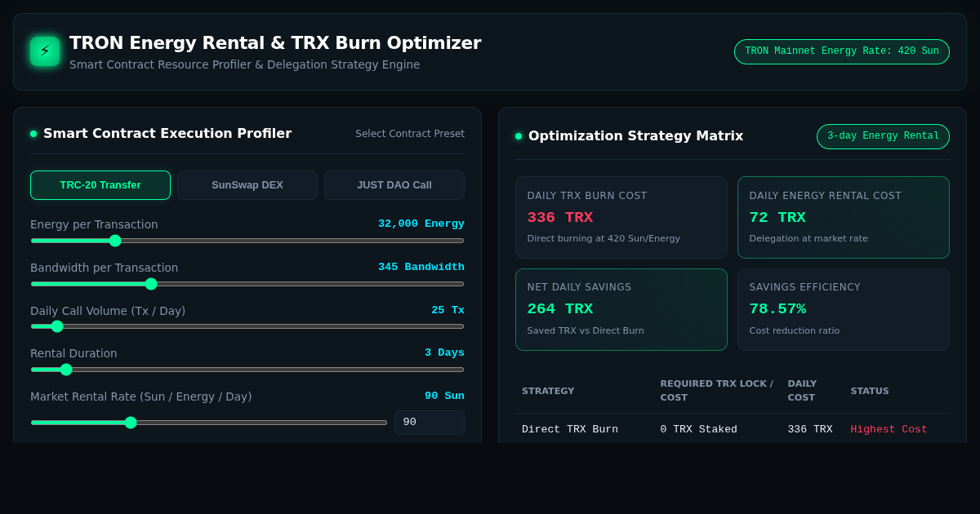Image resolution: width=980 pixels, height=514 pixels.
Task: Click the Smart Contract Execution Profiler heading
Action: pos(167,134)
